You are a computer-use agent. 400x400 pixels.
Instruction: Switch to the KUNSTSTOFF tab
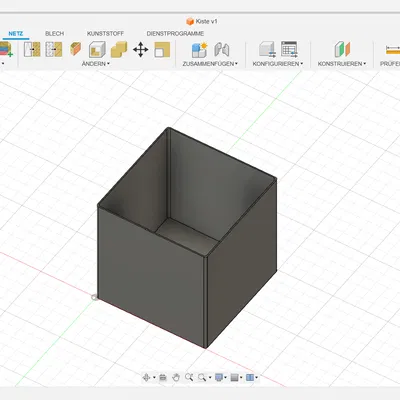coord(105,34)
